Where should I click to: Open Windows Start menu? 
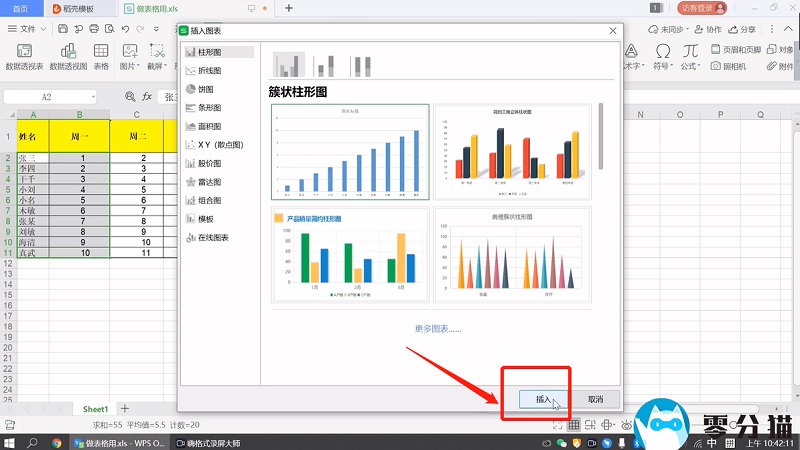click(9, 443)
